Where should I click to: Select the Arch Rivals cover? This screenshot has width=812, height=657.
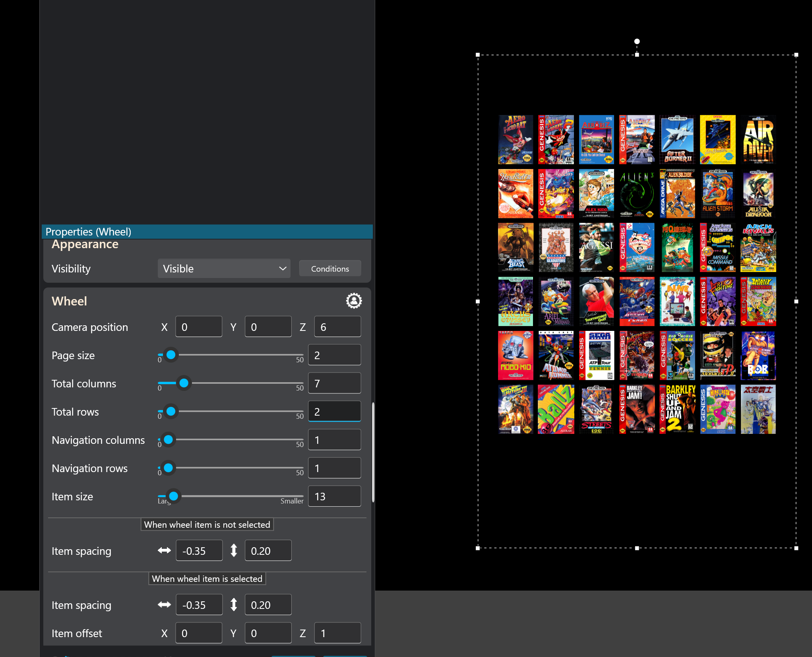(x=758, y=247)
